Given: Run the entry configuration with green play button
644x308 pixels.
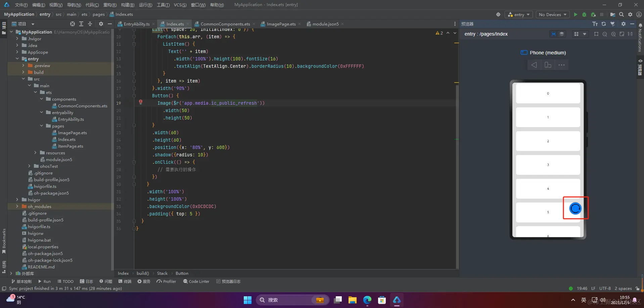Looking at the screenshot, I should click(576, 14).
